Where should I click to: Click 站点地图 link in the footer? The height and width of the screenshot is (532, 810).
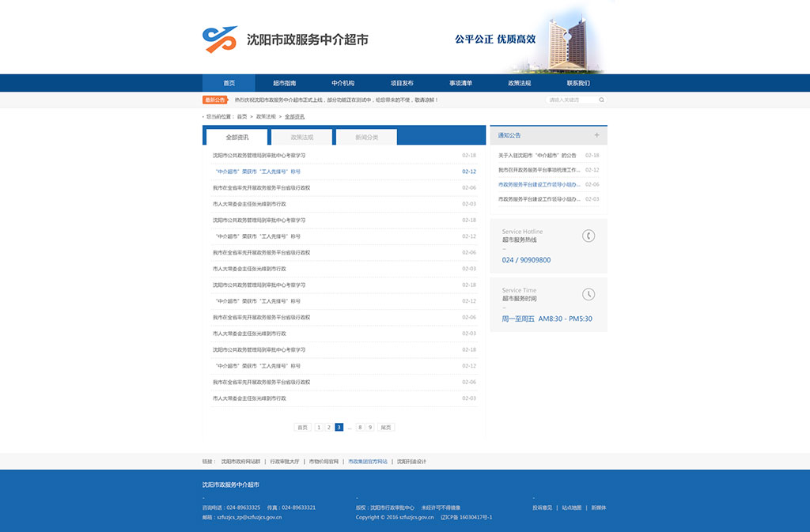[572, 507]
